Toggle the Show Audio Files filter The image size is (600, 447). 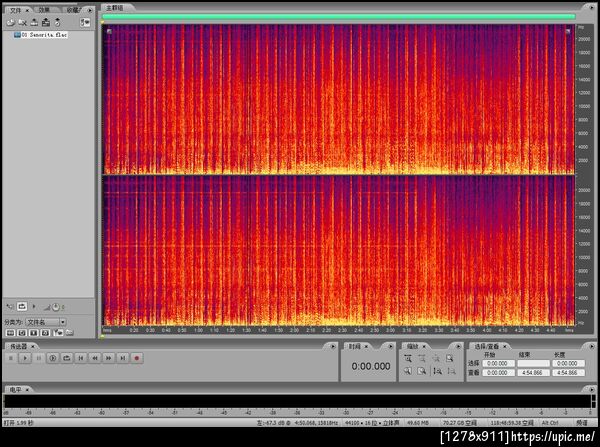pyautogui.click(x=10, y=333)
